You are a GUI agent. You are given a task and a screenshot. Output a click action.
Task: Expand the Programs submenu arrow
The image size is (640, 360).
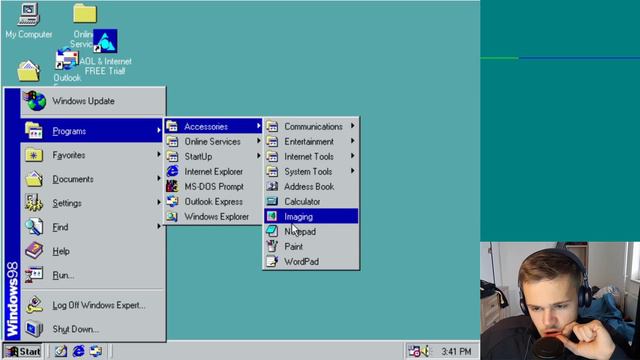click(159, 131)
